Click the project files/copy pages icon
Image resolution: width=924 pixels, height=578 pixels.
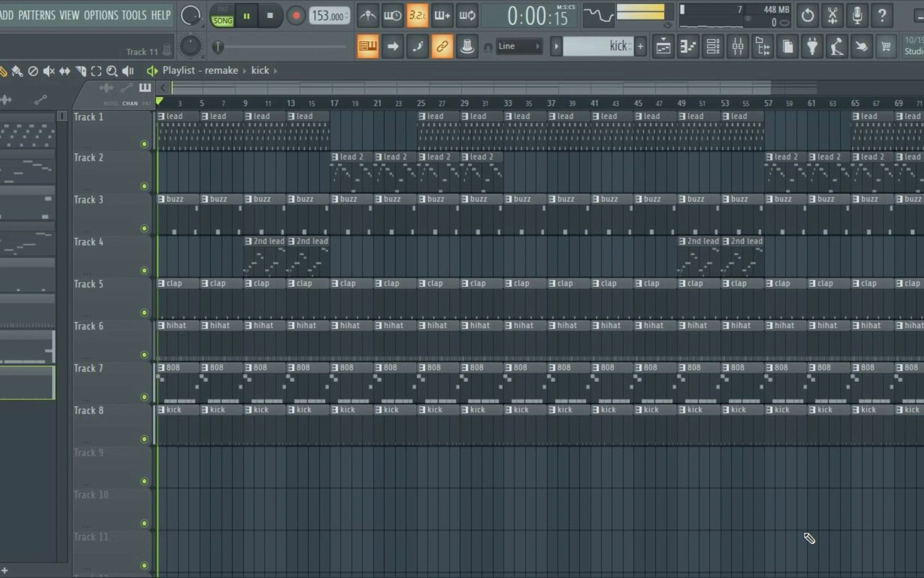tap(787, 47)
